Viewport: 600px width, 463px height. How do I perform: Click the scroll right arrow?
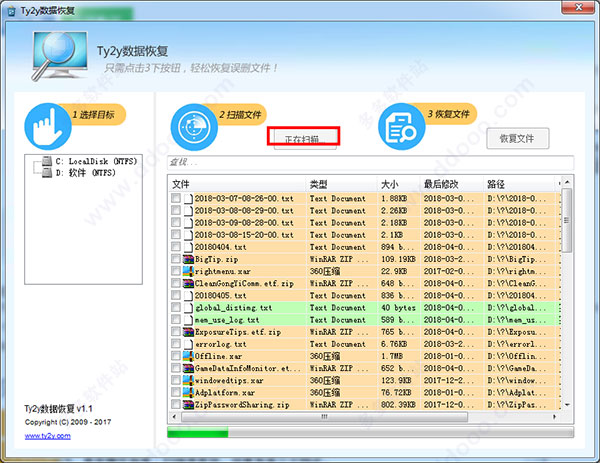pyautogui.click(x=554, y=417)
